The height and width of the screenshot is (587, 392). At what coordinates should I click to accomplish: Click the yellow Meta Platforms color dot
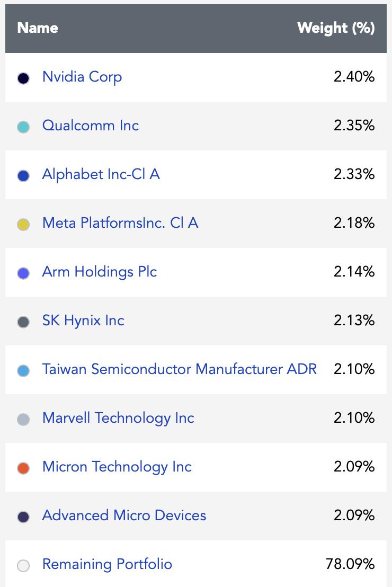tap(23, 224)
